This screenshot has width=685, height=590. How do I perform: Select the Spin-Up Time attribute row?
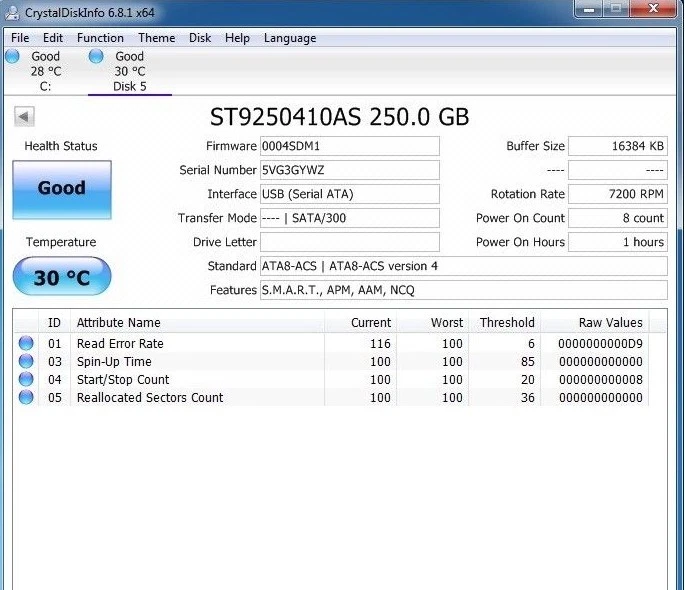pos(331,362)
